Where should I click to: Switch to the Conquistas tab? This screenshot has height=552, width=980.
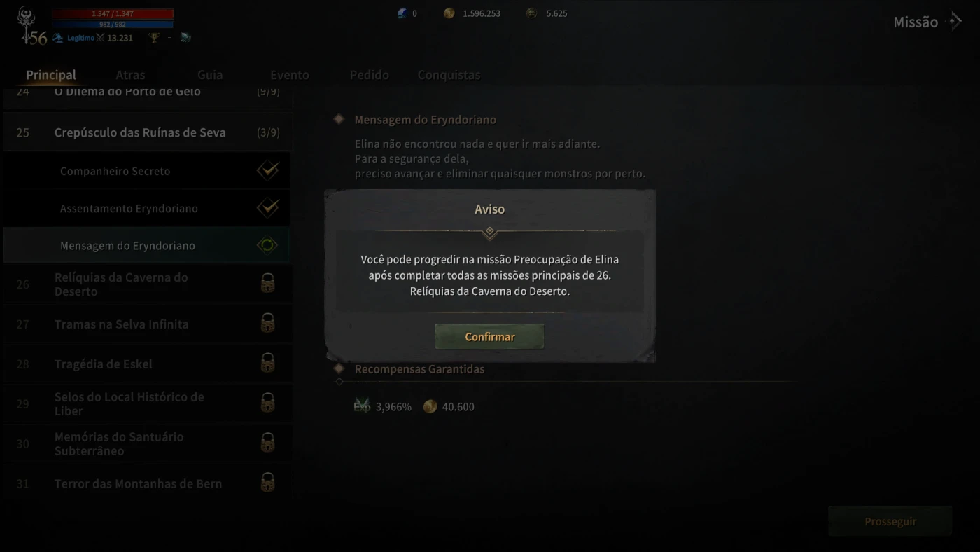(449, 75)
